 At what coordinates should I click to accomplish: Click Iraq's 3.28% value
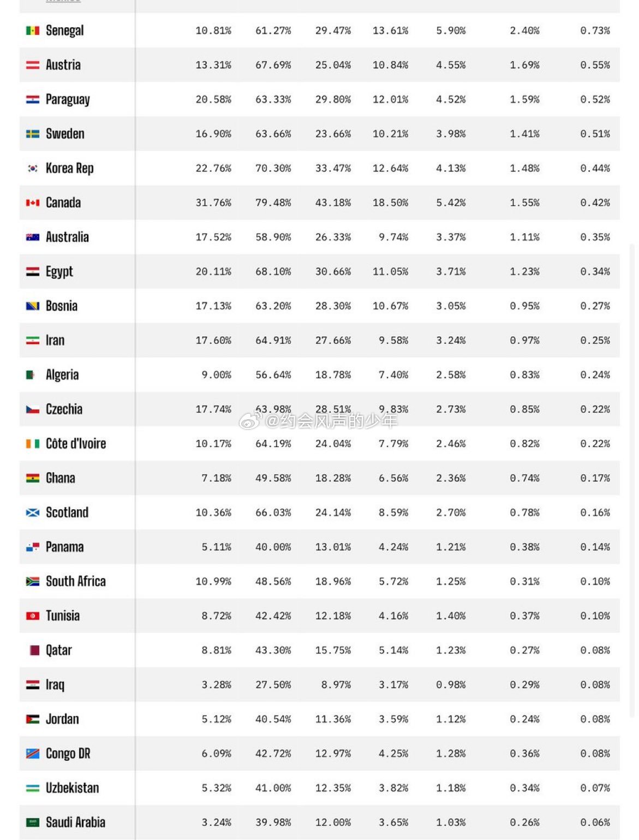[217, 684]
